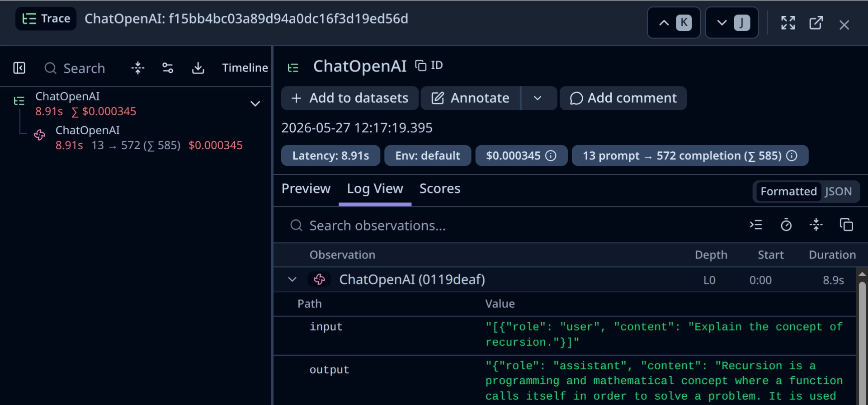The image size is (868, 405).
Task: Toggle fullscreen expand icon
Action: [x=788, y=23]
